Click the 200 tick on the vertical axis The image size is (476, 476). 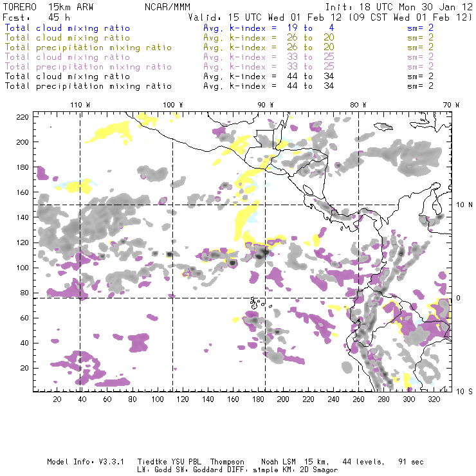coord(23,142)
